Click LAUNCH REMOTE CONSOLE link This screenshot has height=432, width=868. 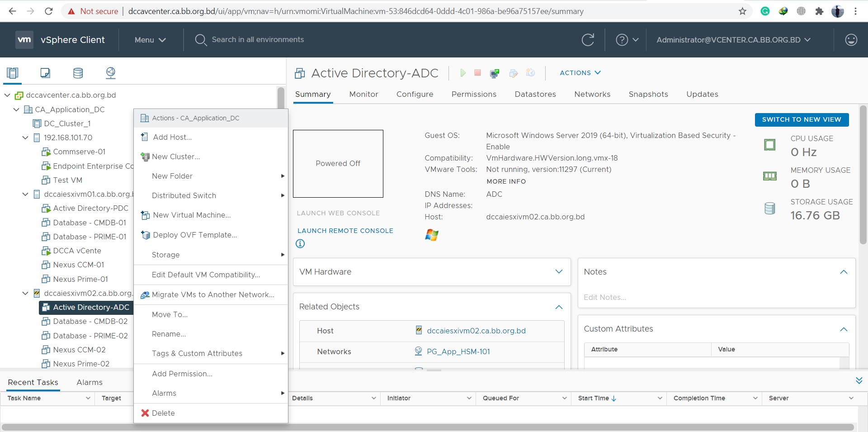(345, 231)
